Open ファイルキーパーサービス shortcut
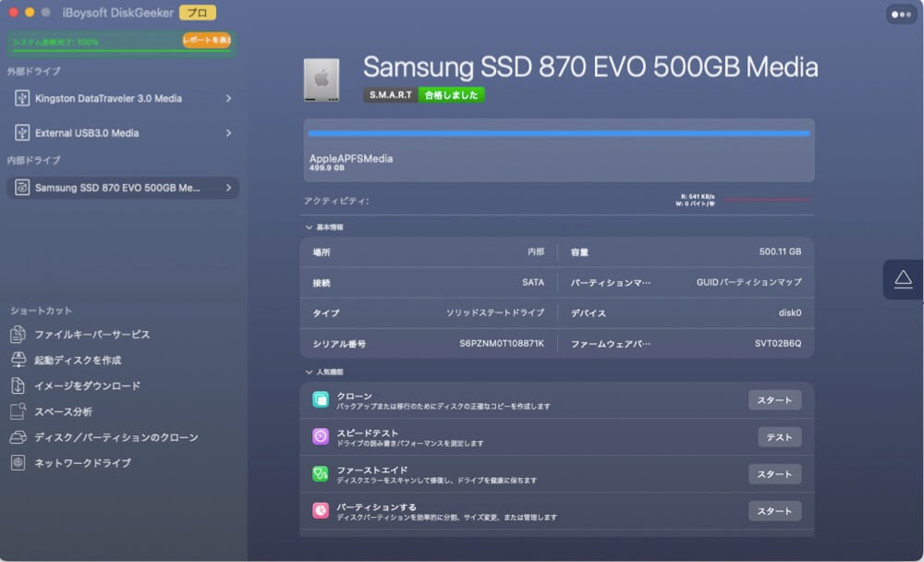Image resolution: width=924 pixels, height=562 pixels. [x=91, y=335]
